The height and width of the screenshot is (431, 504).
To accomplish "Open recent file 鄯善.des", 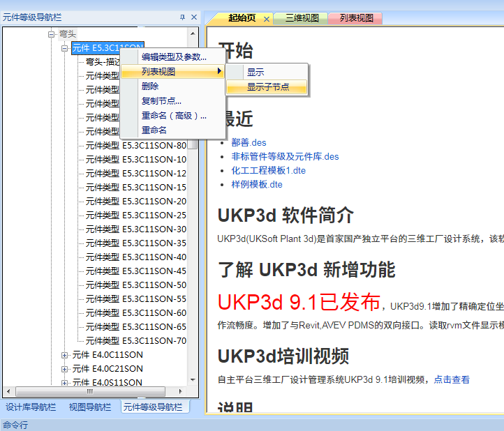I will click(x=249, y=142).
